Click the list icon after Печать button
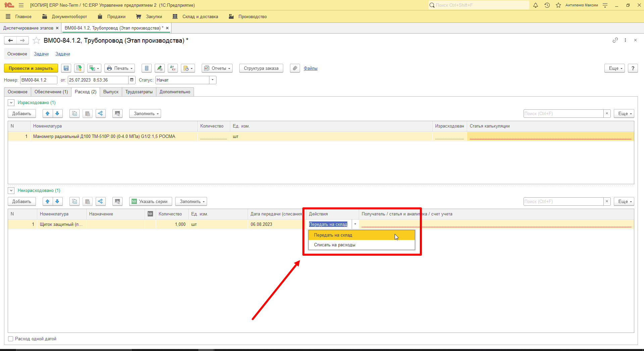This screenshot has width=644, height=351. [147, 68]
